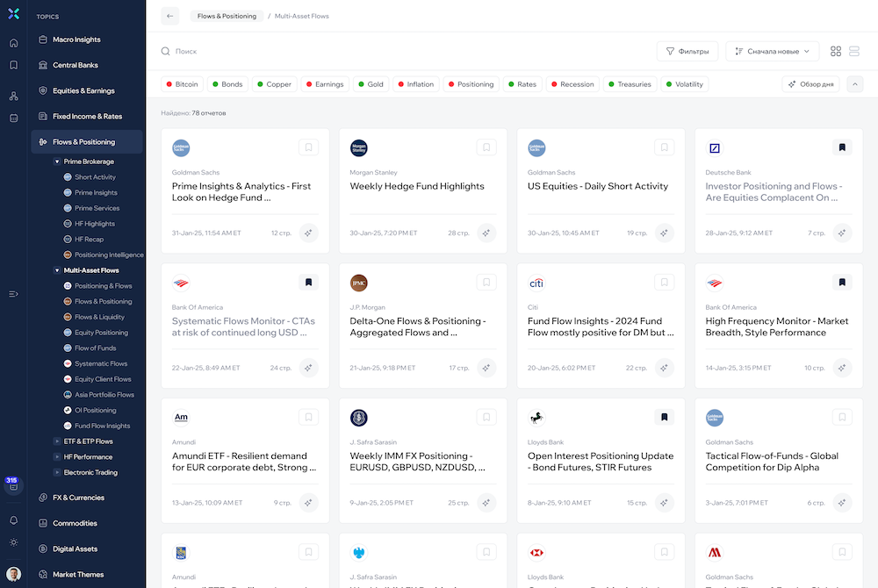878x588 pixels.
Task: Click the back arrow button
Action: [x=170, y=16]
